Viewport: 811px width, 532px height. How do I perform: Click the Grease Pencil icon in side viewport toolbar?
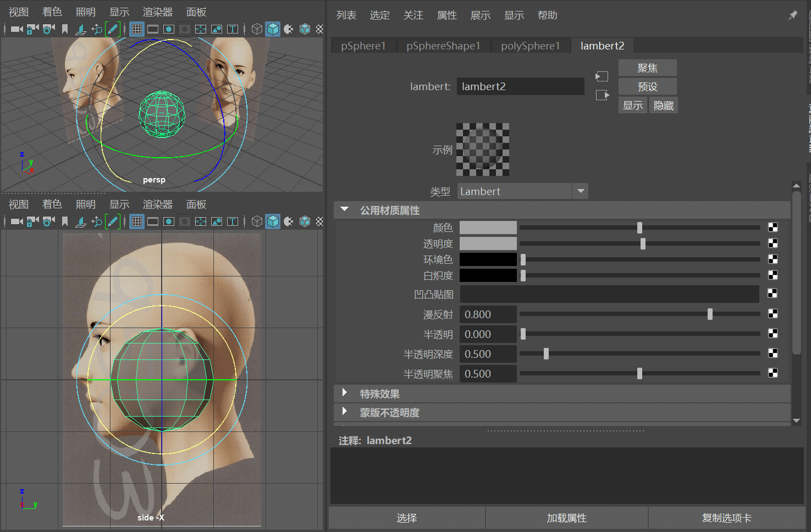[113, 221]
